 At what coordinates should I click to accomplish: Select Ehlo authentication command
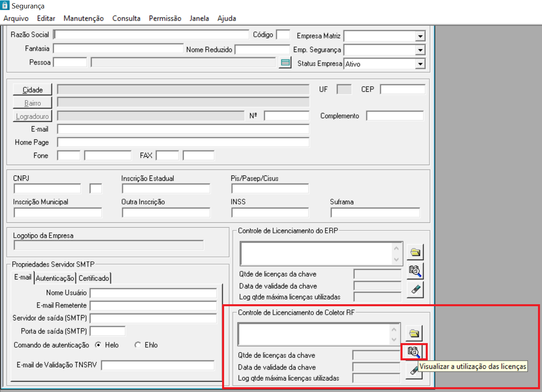pos(138,345)
